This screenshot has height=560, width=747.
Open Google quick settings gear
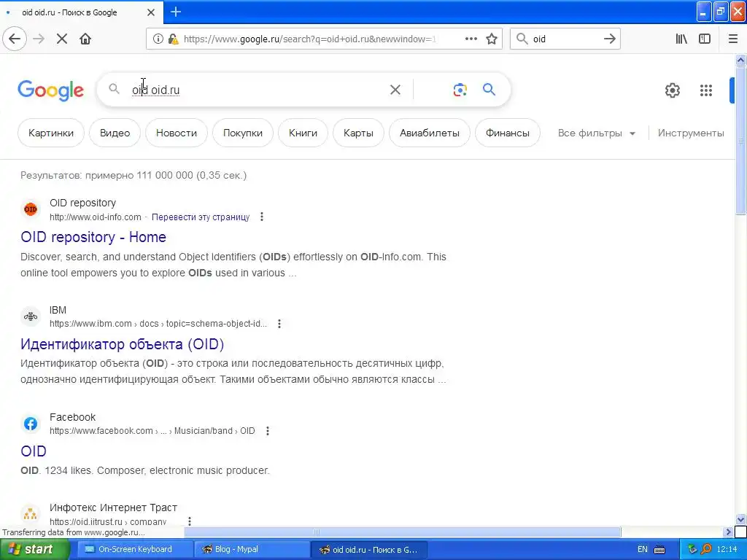tap(672, 90)
